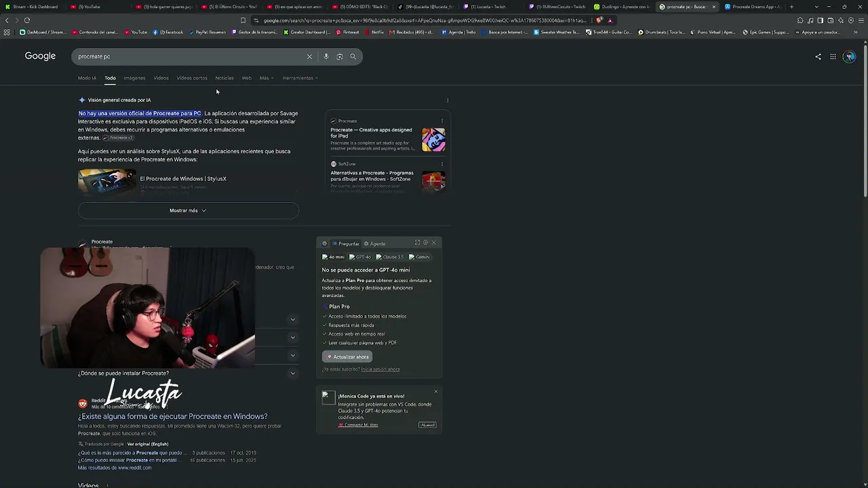Open the Google apps grid
The image size is (868, 488).
[x=833, y=57]
